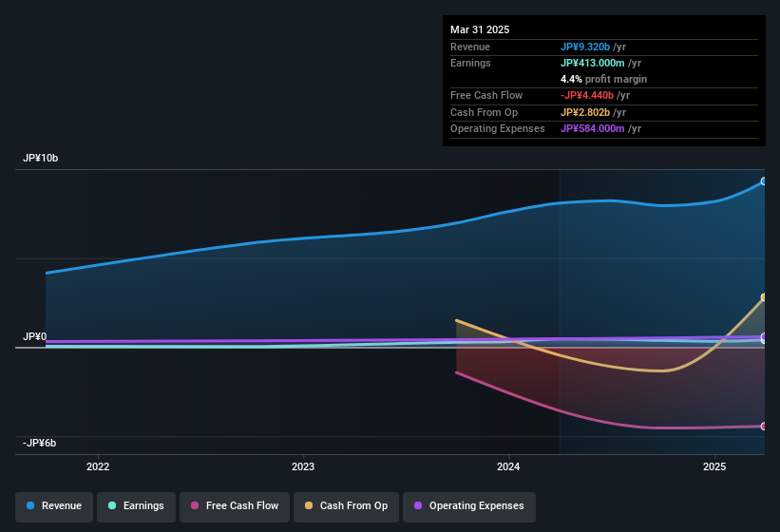This screenshot has width=780, height=532.
Task: Click the JP¥584.000m operating expenses value
Action: 593,129
